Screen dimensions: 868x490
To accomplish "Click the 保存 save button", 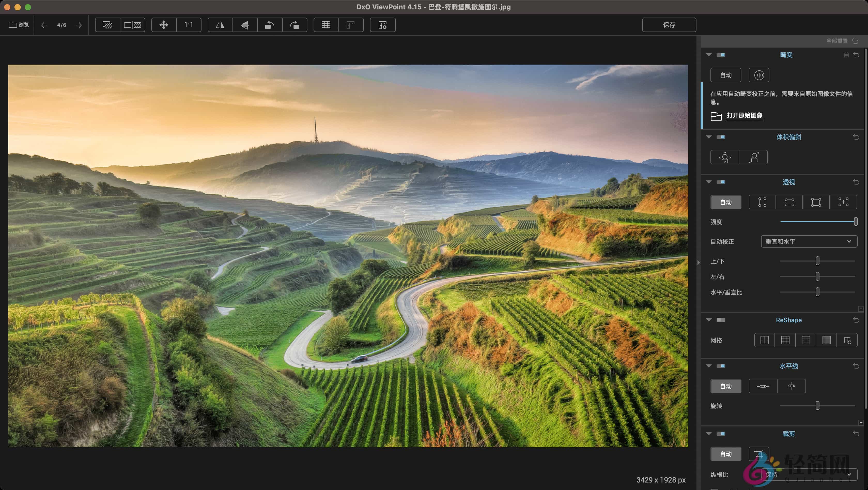I will 669,25.
